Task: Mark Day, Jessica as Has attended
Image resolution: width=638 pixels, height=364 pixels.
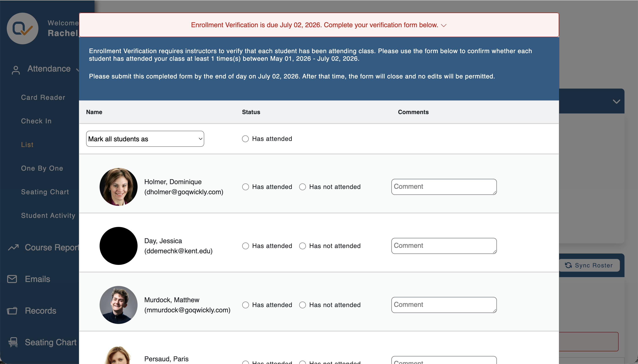Action: (x=246, y=246)
